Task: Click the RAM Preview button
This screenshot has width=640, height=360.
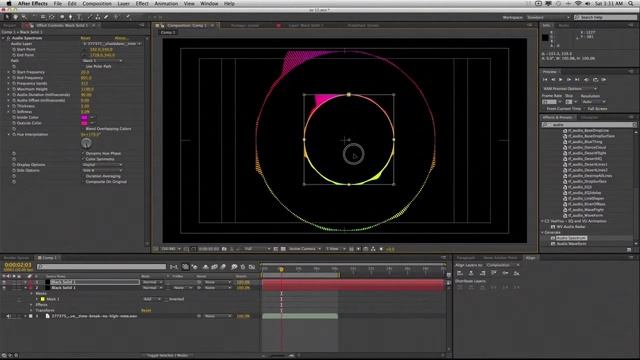Action: click(x=604, y=80)
